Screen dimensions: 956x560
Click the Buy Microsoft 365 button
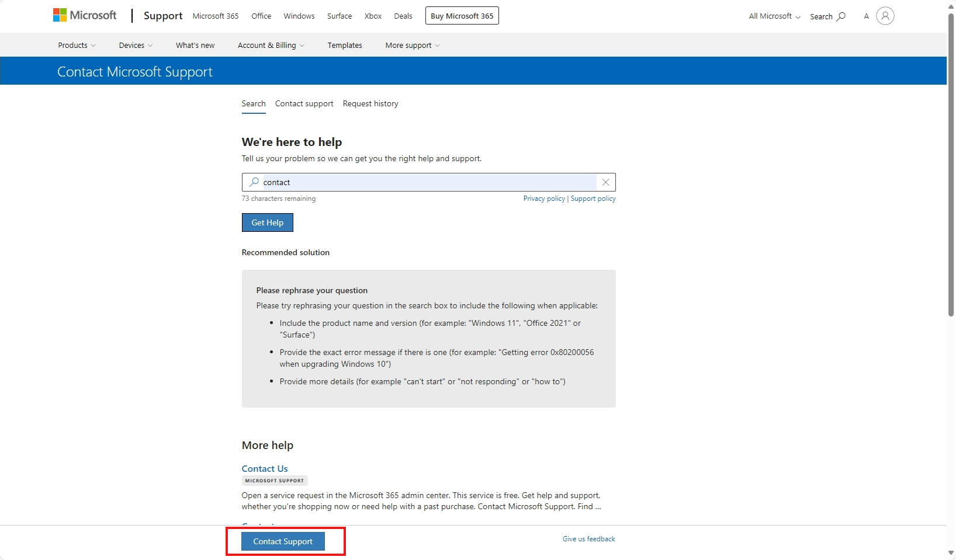[x=462, y=16]
